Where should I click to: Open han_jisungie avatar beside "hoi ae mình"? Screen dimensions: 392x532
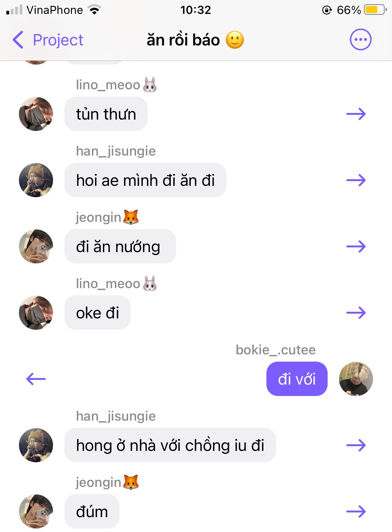coord(36,180)
